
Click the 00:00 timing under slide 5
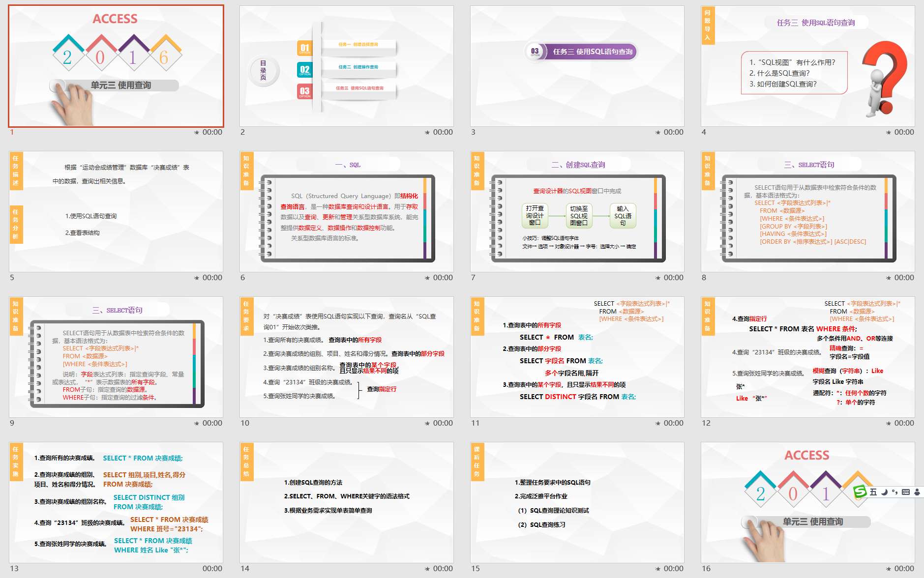(x=212, y=278)
